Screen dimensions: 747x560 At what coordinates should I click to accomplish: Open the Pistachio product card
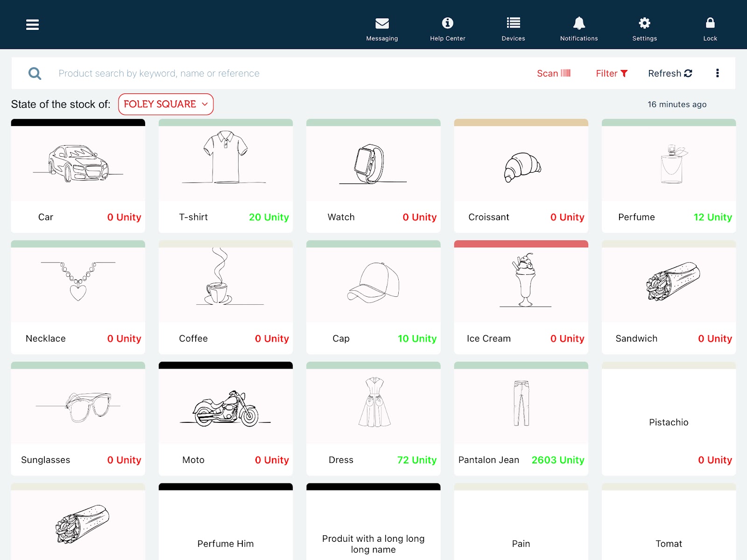click(669, 419)
